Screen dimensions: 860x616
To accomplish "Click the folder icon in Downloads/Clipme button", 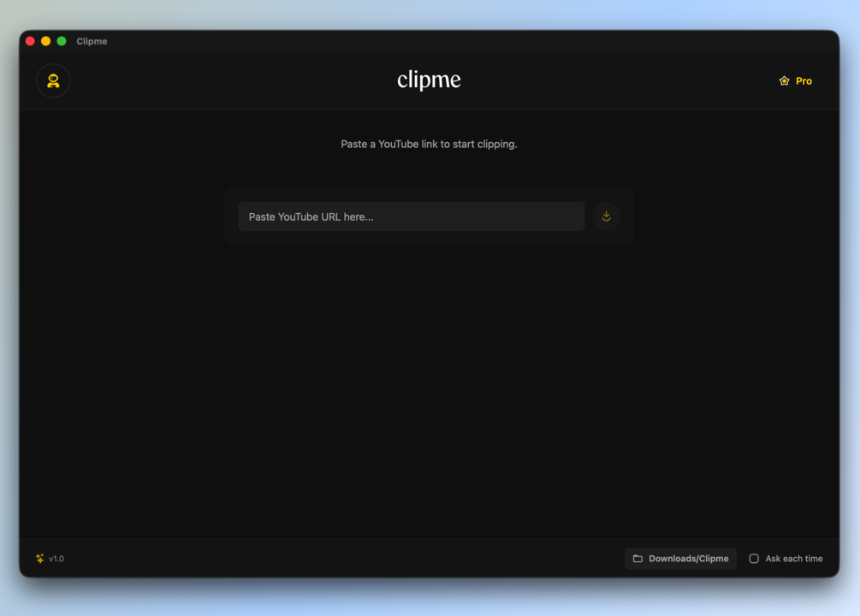I will click(x=638, y=559).
